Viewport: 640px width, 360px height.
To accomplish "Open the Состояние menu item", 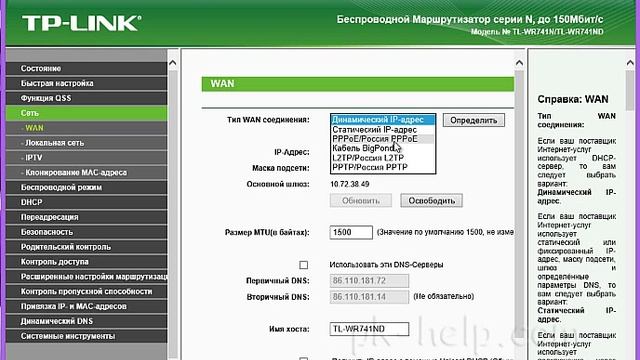I will 87,69.
